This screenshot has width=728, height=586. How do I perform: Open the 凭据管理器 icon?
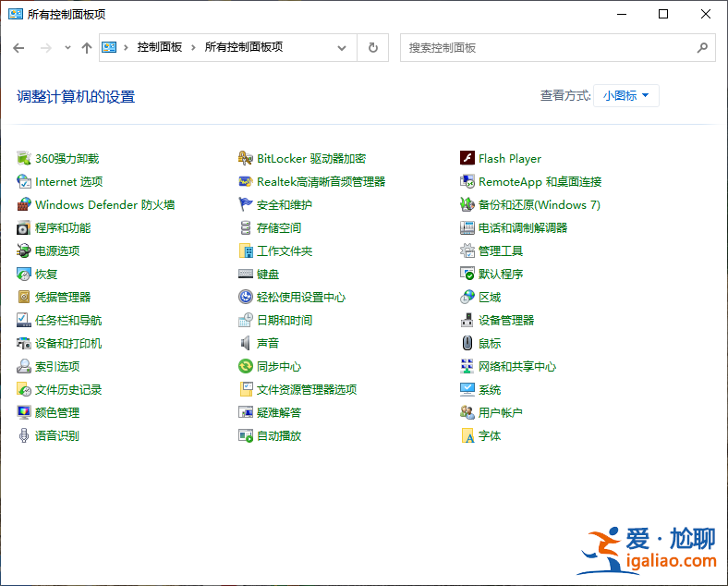(x=24, y=298)
